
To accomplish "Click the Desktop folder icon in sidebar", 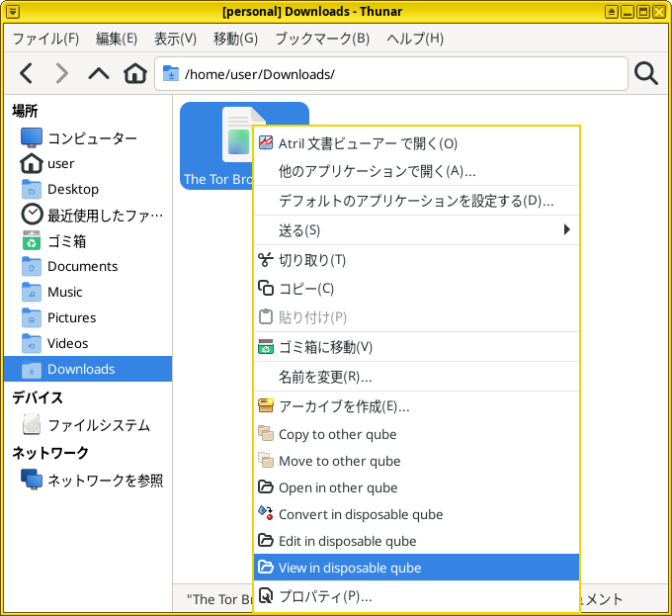I will coord(32,189).
